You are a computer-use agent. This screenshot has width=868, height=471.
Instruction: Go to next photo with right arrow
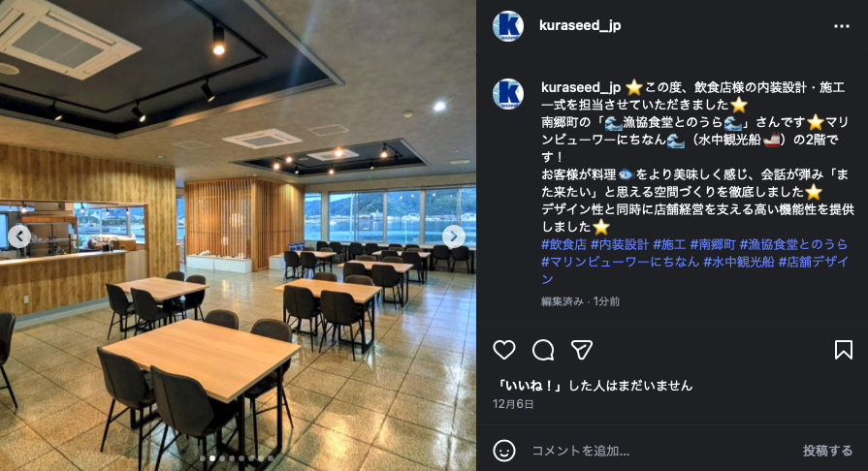453,236
